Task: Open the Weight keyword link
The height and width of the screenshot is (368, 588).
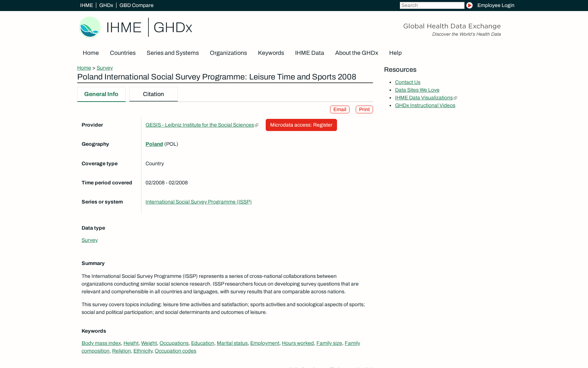Action: pos(149,343)
